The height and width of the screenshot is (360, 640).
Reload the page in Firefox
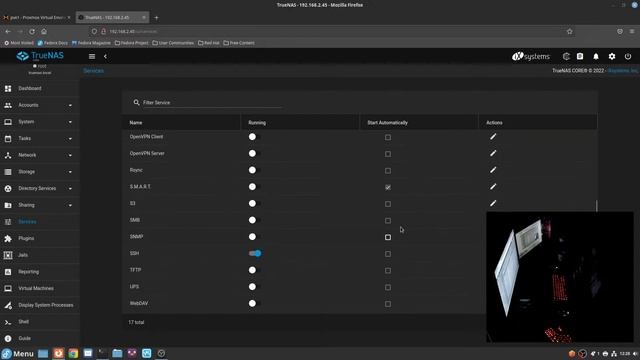[32, 31]
